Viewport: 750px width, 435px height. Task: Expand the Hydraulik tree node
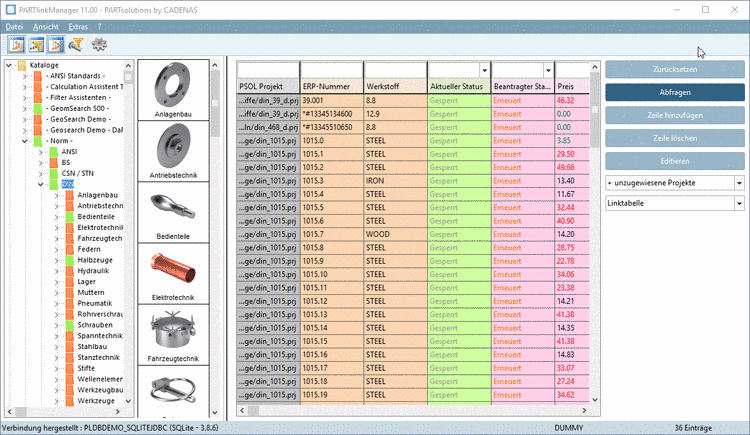pos(56,270)
